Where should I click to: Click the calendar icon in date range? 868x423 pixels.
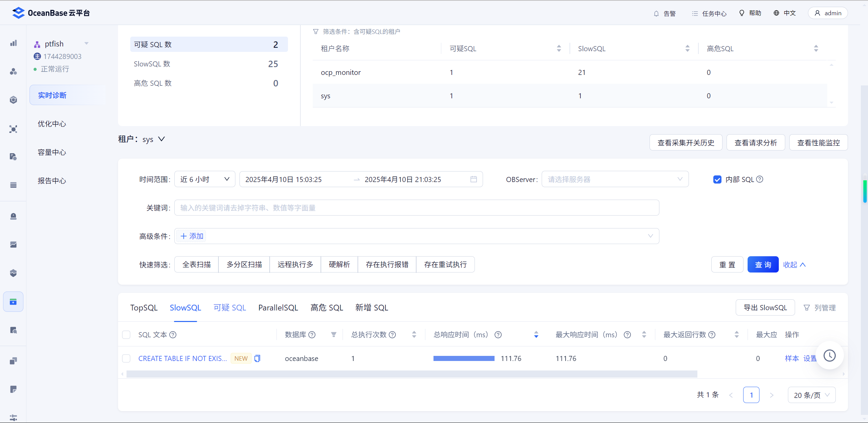coord(474,179)
